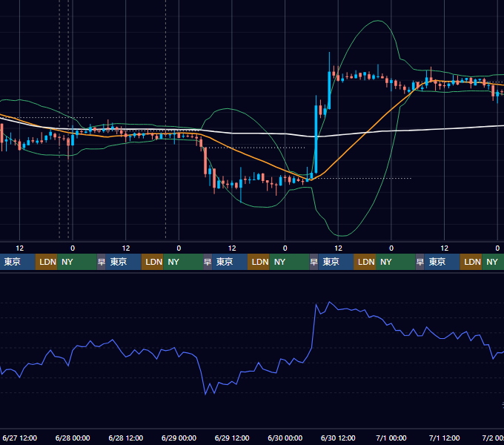The height and width of the screenshot is (445, 504).
Task: Select the 東京 session block on 6/30
Action: 336,262
